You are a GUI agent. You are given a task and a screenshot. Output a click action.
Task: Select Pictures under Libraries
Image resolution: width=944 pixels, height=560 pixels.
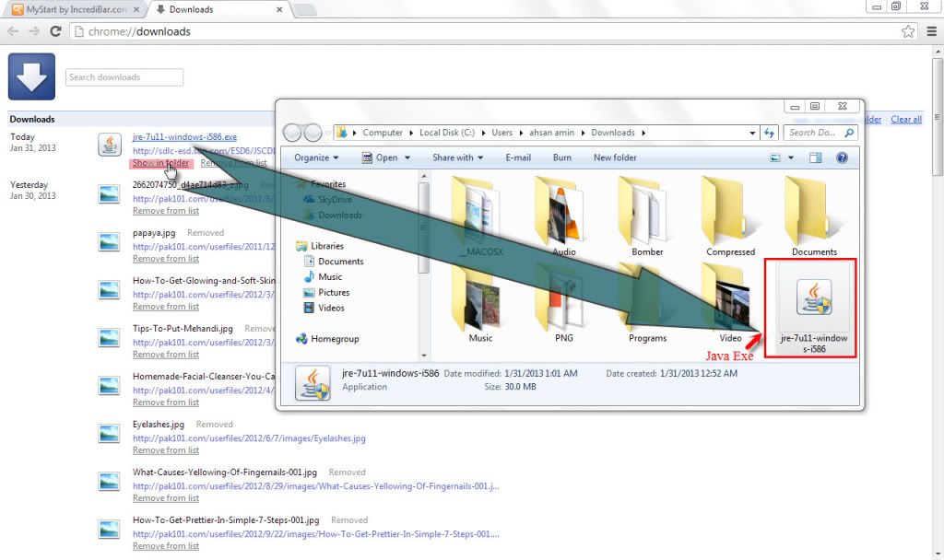[334, 292]
